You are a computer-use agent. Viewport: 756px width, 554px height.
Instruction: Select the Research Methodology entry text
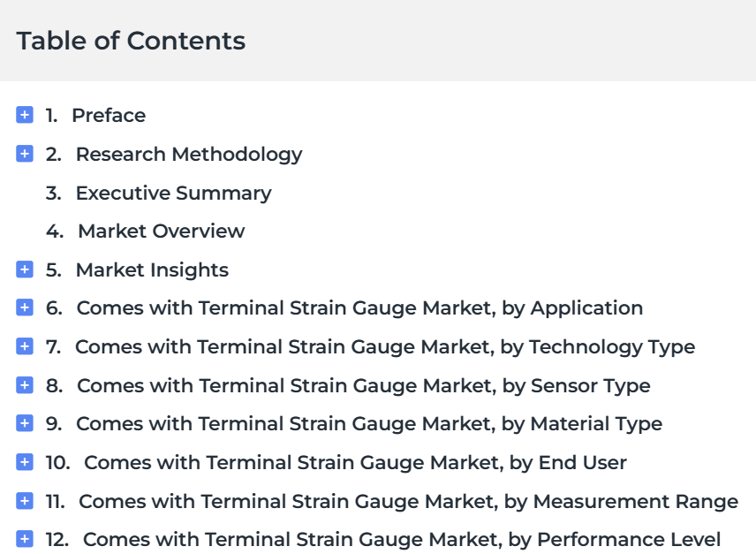point(189,155)
